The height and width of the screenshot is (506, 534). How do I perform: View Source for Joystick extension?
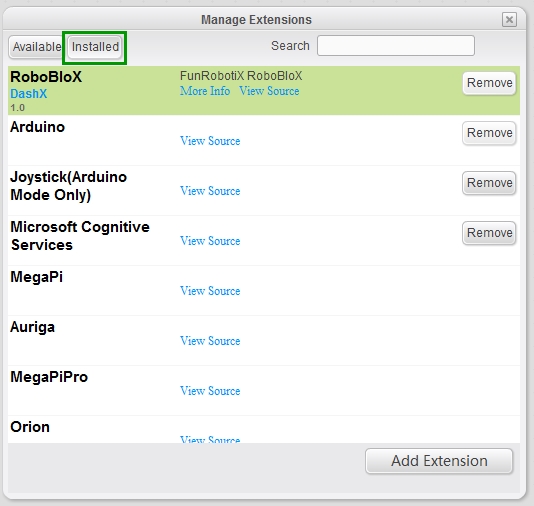click(x=210, y=191)
